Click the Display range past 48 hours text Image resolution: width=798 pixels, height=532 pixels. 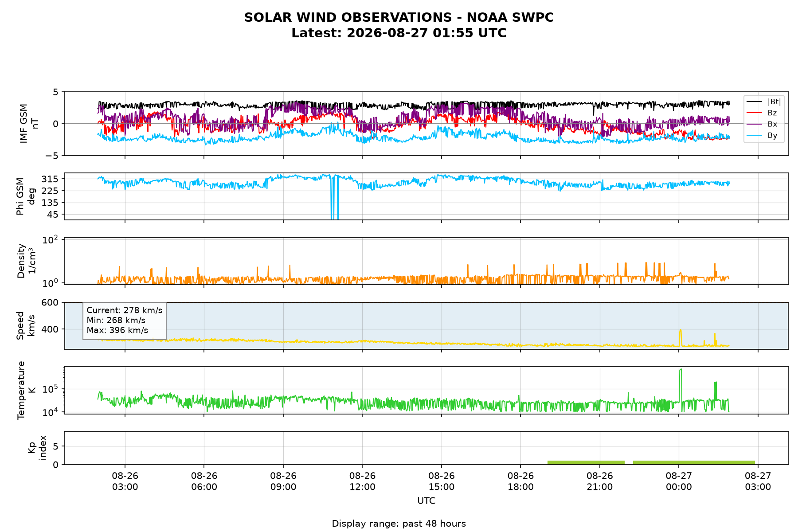[399, 524]
